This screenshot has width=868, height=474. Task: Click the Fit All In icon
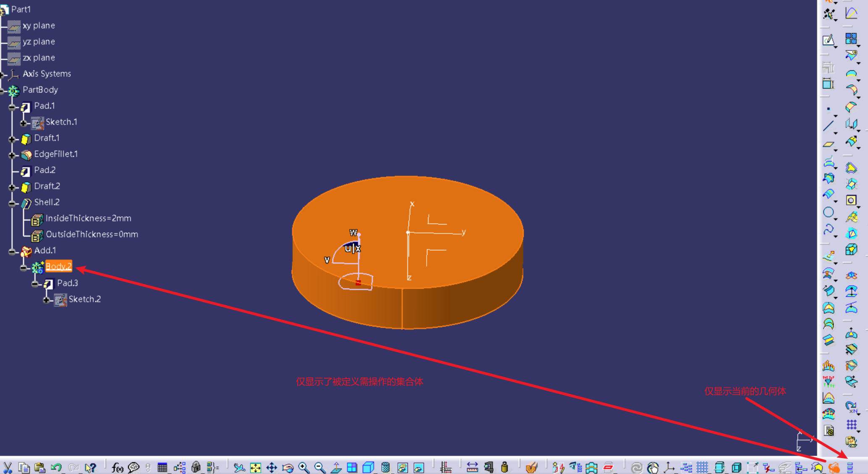(255, 467)
